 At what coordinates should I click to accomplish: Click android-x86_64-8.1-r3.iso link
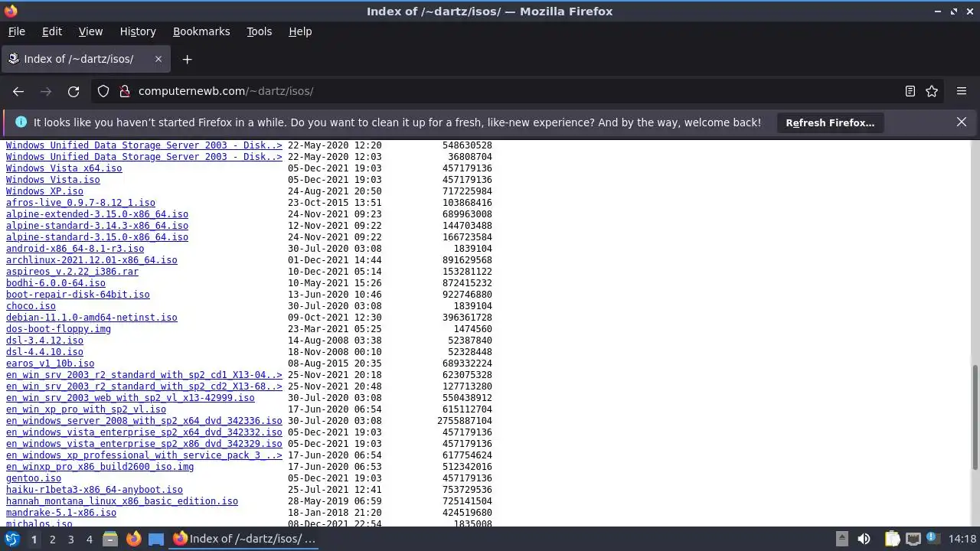(x=75, y=249)
